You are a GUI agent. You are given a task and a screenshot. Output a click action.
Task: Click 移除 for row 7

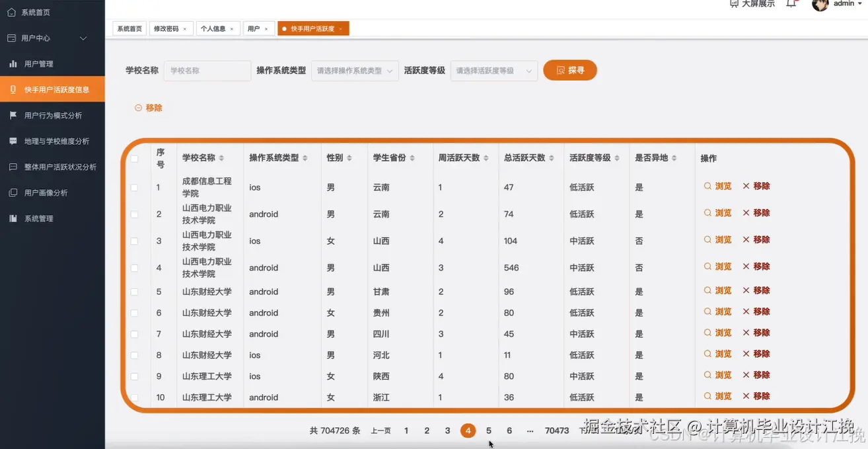pos(756,333)
